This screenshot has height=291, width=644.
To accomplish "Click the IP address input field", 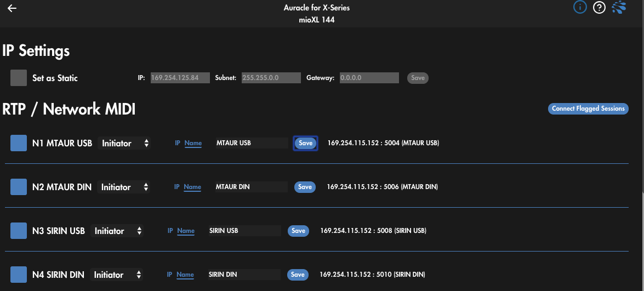I will coord(180,78).
